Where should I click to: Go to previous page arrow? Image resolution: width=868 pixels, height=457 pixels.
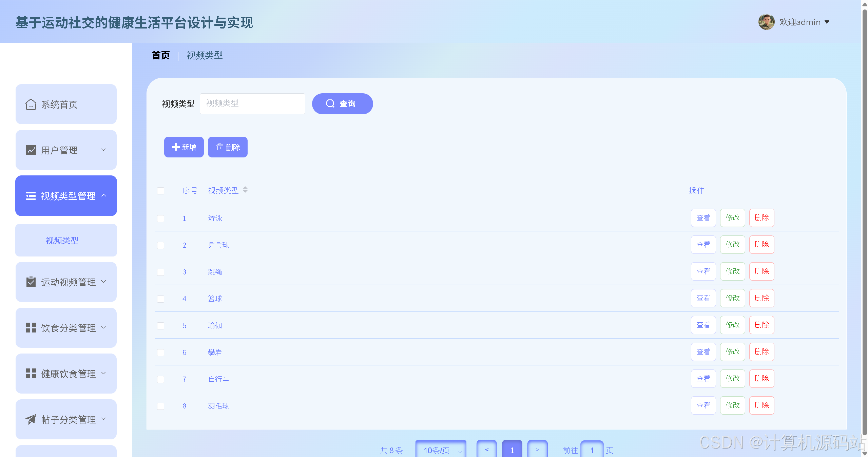pyautogui.click(x=487, y=449)
